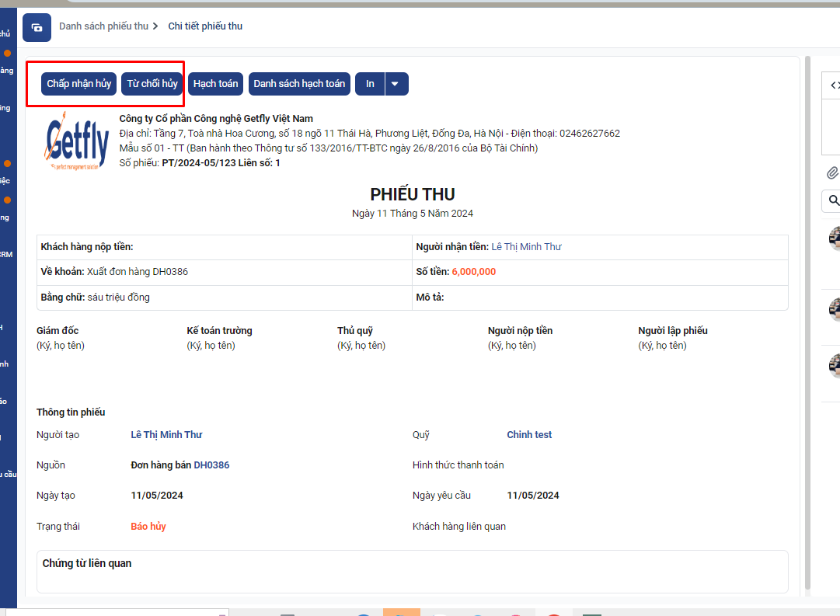Click the third user avatar in right panel
This screenshot has width=840, height=616.
(835, 365)
